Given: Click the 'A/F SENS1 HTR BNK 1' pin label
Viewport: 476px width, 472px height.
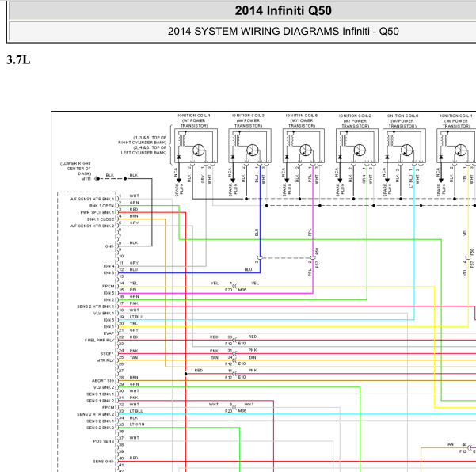Looking at the screenshot, I should pyautogui.click(x=93, y=199).
